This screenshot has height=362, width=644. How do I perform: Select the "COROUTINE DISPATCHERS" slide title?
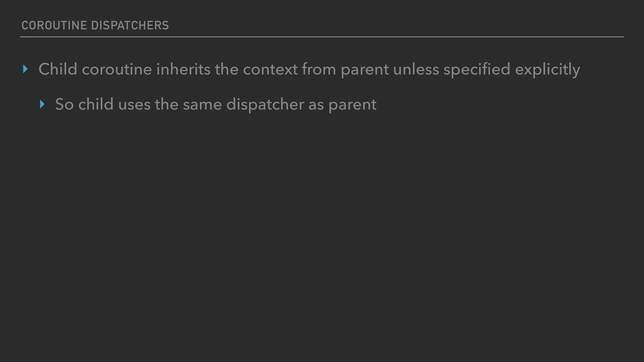(95, 26)
